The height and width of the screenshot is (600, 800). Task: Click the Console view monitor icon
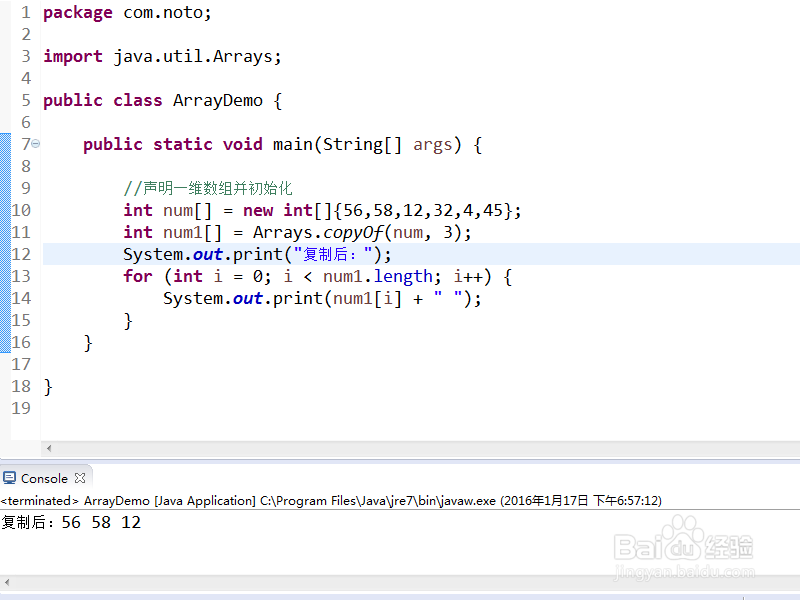[11, 478]
